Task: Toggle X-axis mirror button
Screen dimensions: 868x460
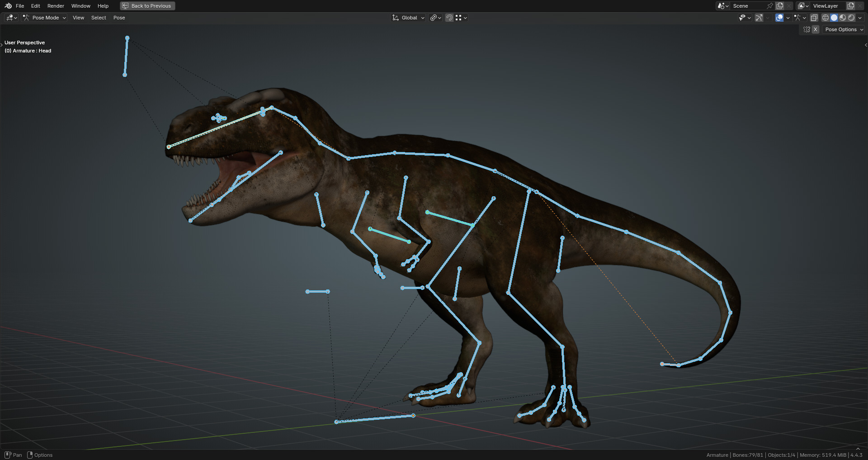Action: point(815,29)
